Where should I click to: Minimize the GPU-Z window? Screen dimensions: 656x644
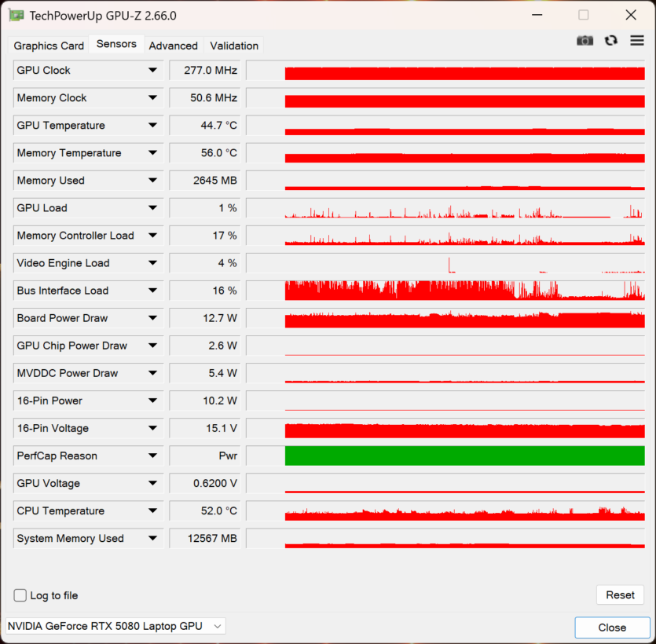pos(537,15)
